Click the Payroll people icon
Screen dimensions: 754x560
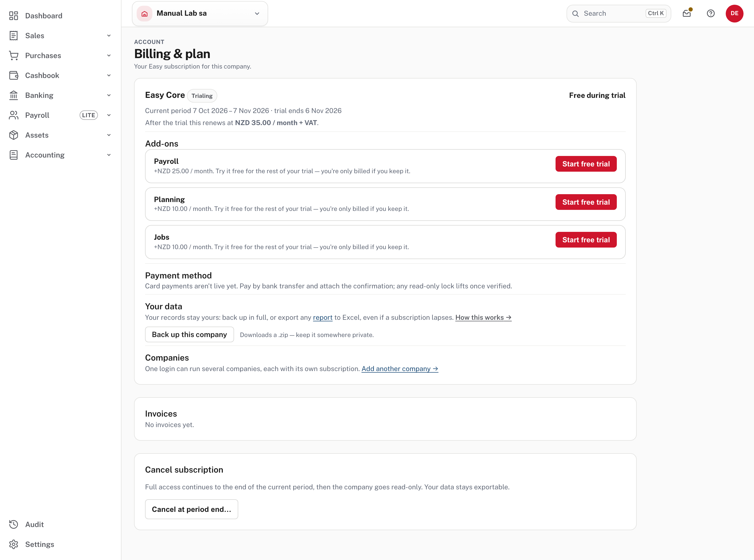(x=14, y=115)
